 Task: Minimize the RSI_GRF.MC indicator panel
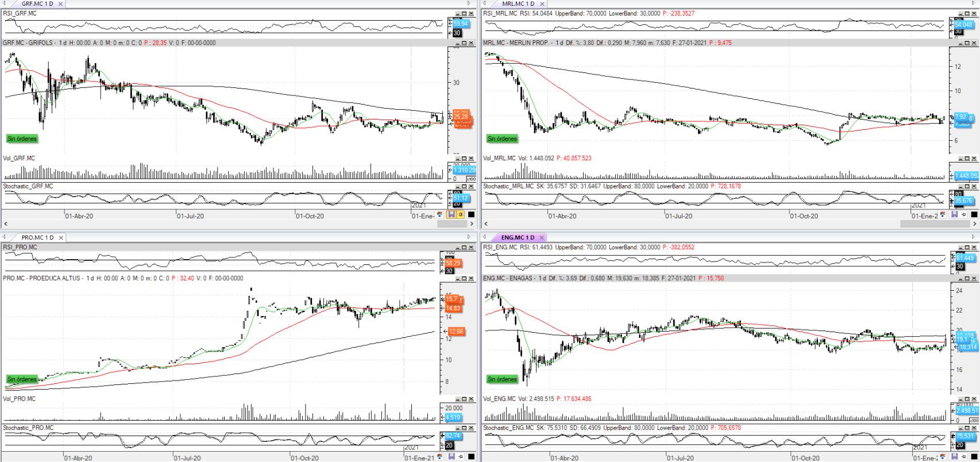point(458,13)
